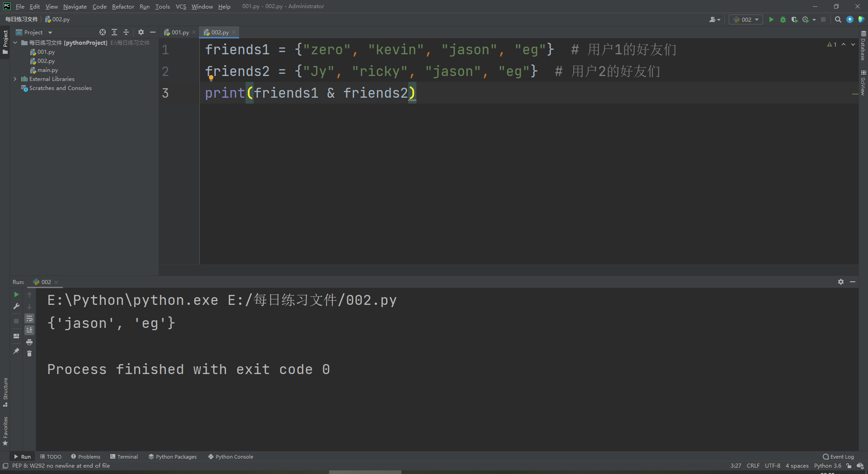This screenshot has width=868, height=474.
Task: Open Project panel gear options
Action: [141, 32]
